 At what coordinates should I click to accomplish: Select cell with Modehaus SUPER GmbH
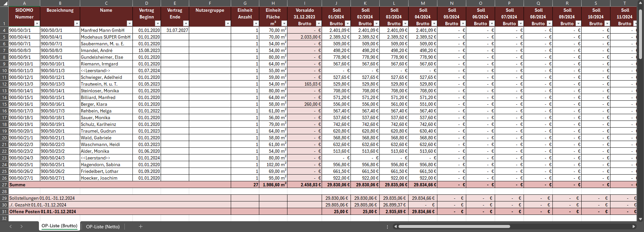pos(106,37)
